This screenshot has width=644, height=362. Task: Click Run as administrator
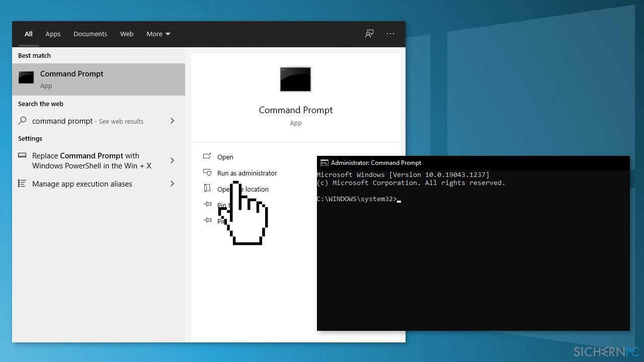(x=247, y=172)
